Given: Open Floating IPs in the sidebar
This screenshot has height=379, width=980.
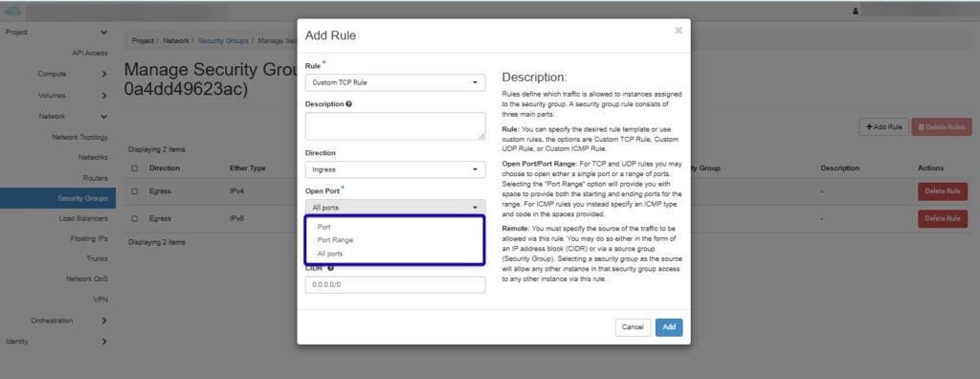Looking at the screenshot, I should [89, 238].
